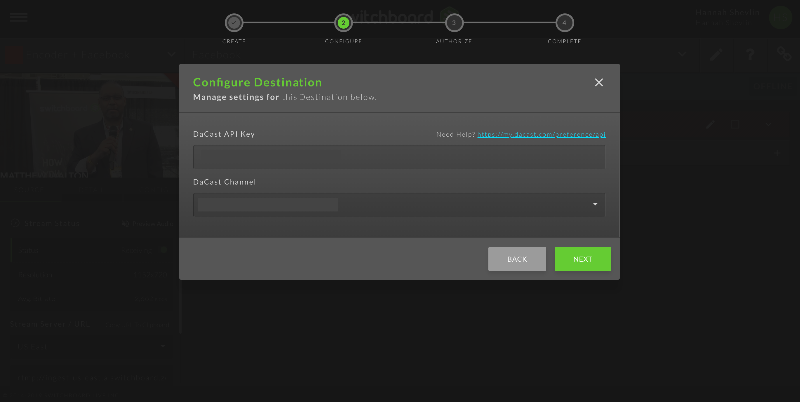
Task: Click the Back button
Action: (517, 259)
